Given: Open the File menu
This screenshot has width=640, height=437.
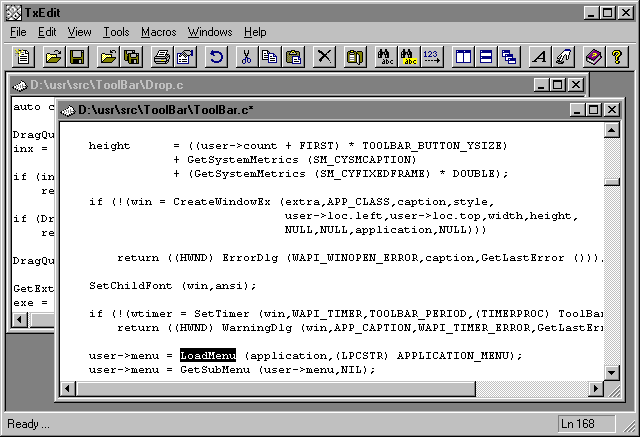Looking at the screenshot, I should pos(18,32).
